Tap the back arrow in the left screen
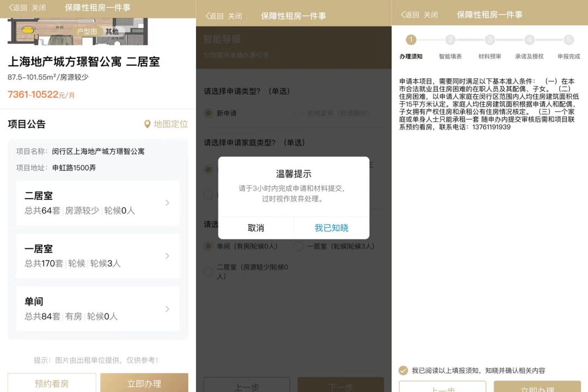 pyautogui.click(x=11, y=8)
